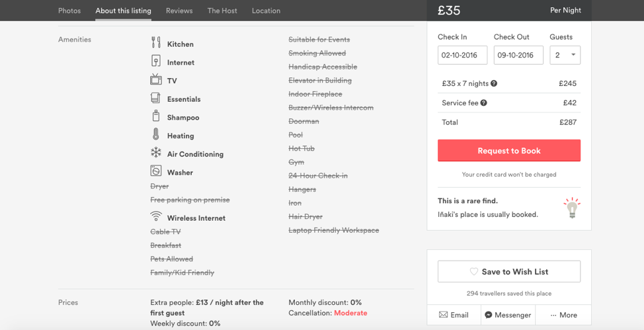The width and height of the screenshot is (644, 330).
Task: Click the Check In date field
Action: tap(462, 55)
